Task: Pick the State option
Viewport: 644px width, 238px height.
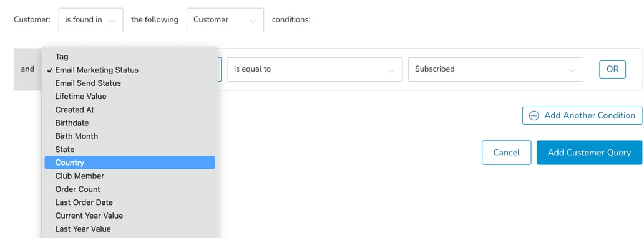Action: pyautogui.click(x=130, y=150)
